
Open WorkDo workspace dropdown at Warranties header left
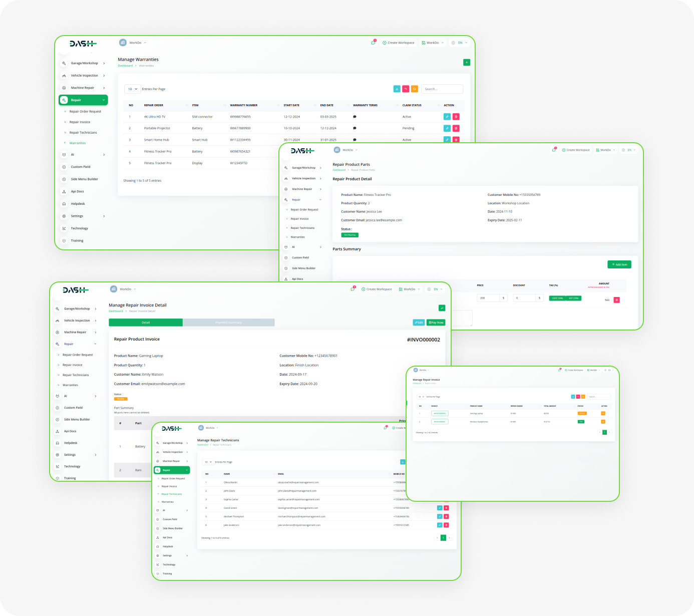[133, 43]
